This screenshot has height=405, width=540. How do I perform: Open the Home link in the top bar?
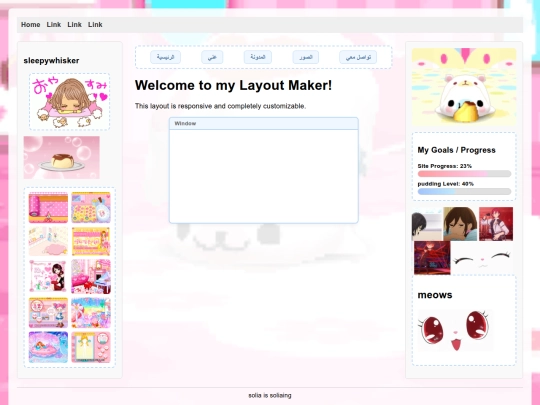pos(31,25)
